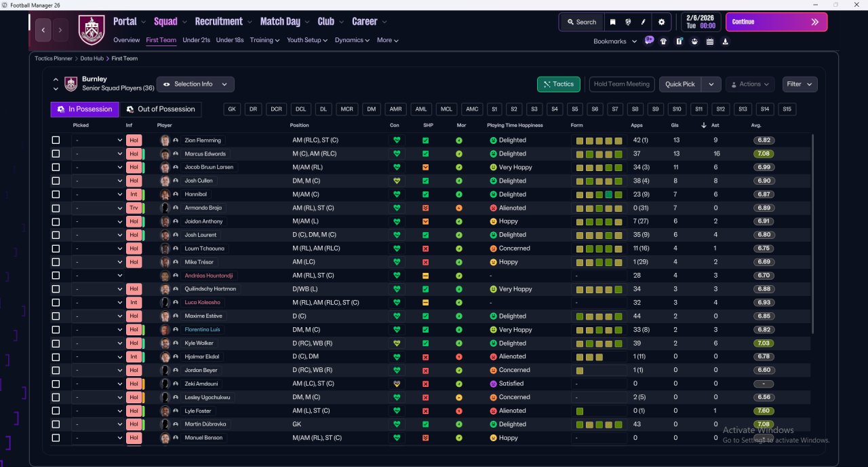Click the shirt kit icon in bookmarks bar
This screenshot has height=467, width=868.
click(663, 41)
